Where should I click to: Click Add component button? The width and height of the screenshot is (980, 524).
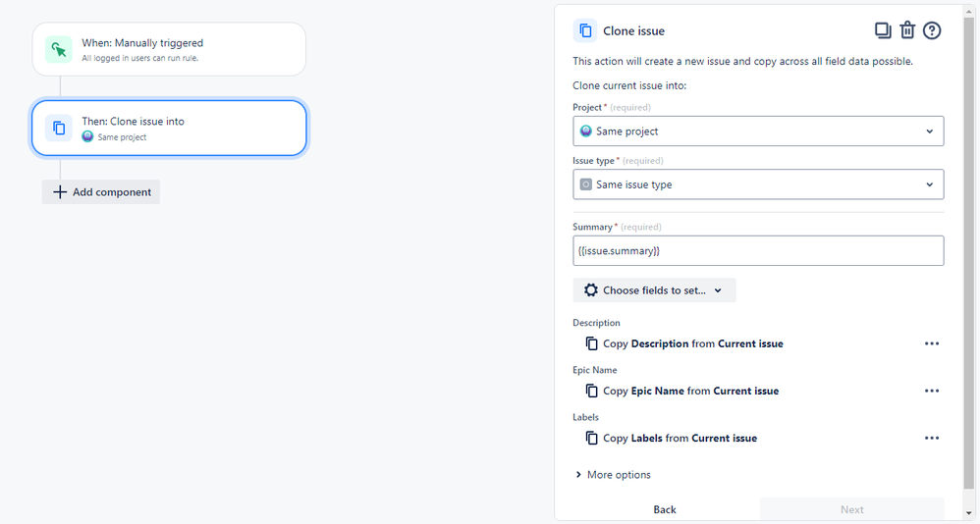point(101,192)
